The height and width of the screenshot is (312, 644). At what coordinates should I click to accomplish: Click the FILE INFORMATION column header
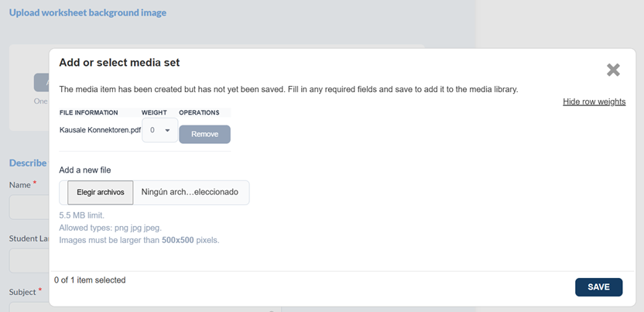point(89,112)
